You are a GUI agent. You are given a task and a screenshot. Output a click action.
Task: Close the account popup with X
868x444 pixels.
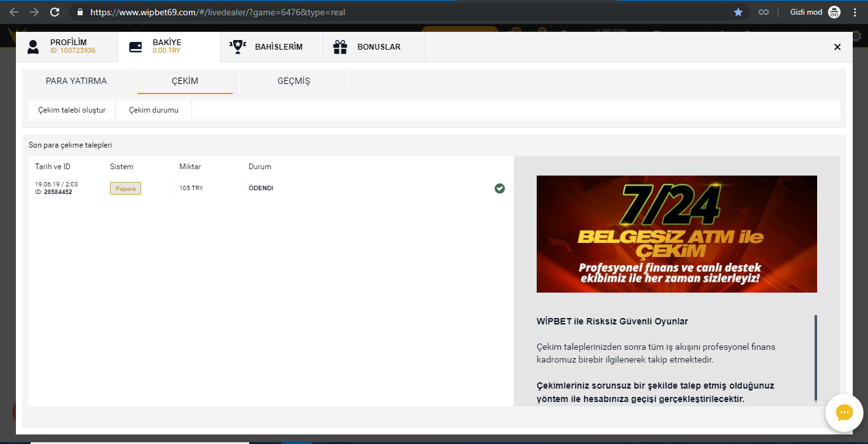click(837, 46)
